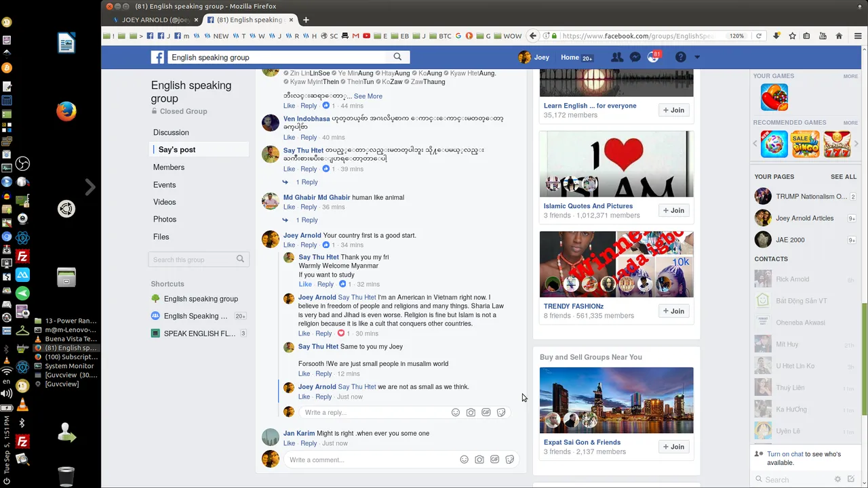The image size is (868, 488).
Task: Click GIF icon in Write a reply box
Action: tap(486, 412)
